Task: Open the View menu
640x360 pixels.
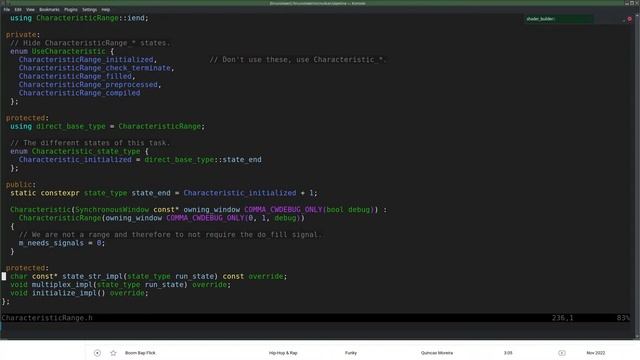Action: pyautogui.click(x=30, y=9)
